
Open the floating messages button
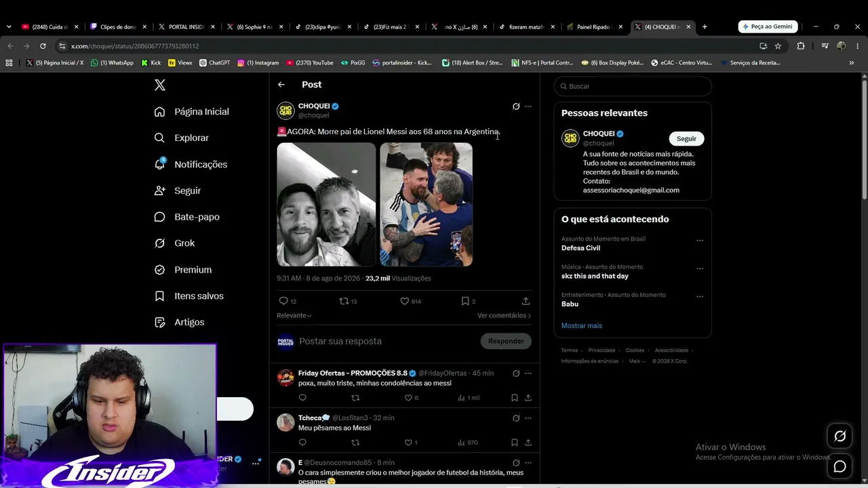coord(840,466)
